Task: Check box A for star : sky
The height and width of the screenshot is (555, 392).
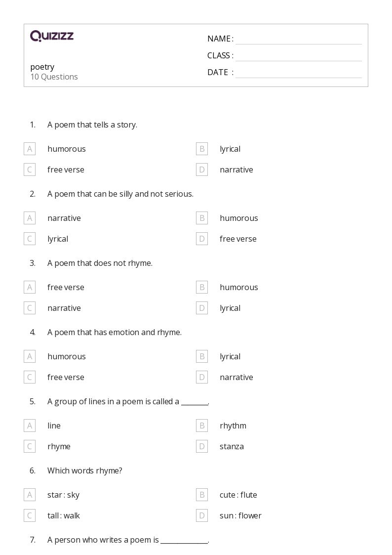Action: [30, 495]
